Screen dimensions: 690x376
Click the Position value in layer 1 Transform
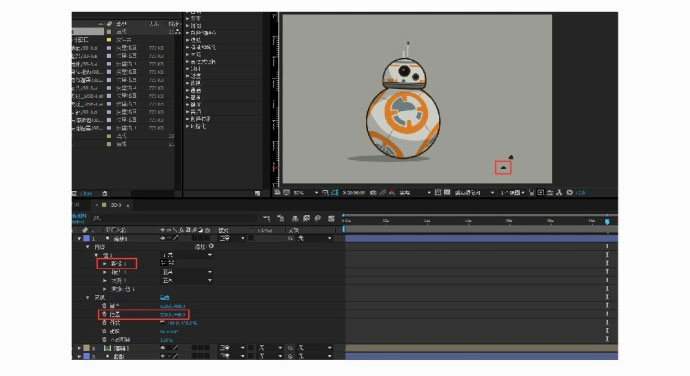click(x=172, y=314)
